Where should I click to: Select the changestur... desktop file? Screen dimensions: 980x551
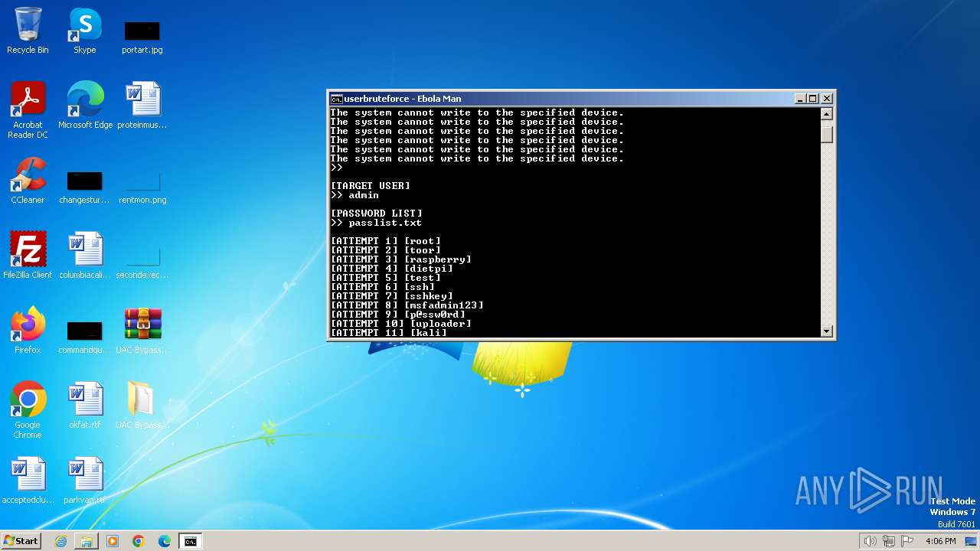(85, 187)
